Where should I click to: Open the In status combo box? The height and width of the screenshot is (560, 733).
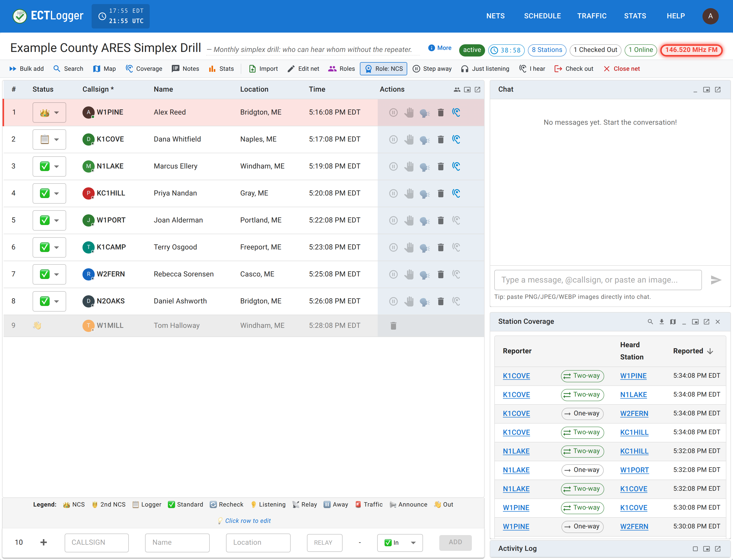400,543
